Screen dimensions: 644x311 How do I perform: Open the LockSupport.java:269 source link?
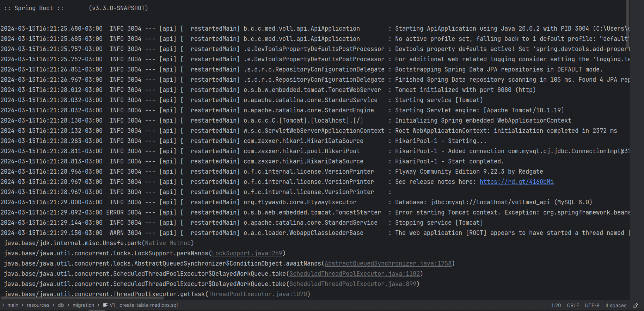[247, 253]
